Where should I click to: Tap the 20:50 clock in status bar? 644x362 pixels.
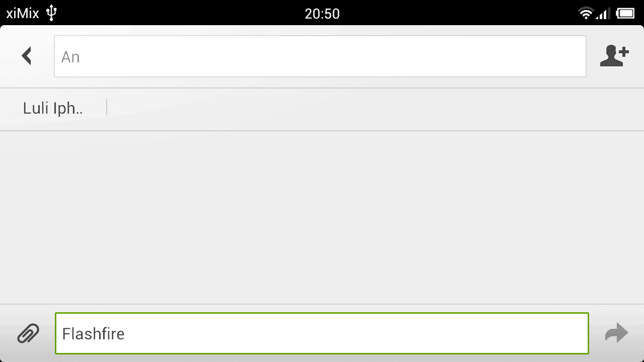(322, 14)
